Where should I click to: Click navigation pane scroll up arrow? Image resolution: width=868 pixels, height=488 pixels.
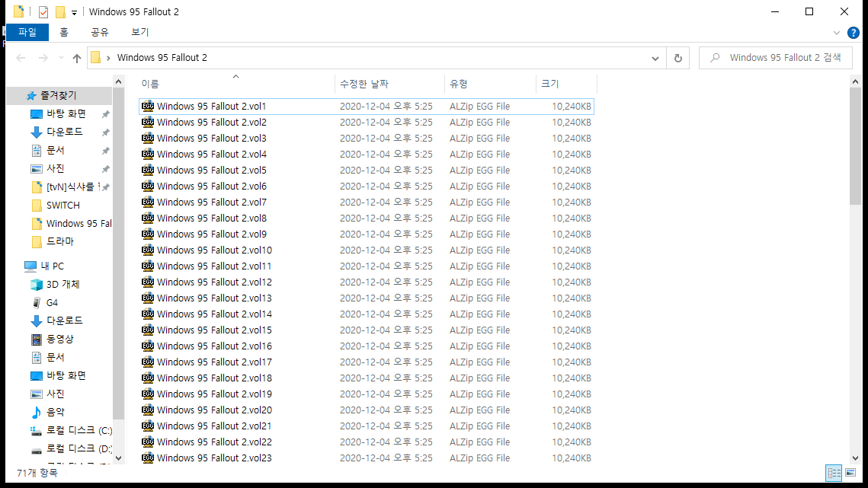[118, 81]
